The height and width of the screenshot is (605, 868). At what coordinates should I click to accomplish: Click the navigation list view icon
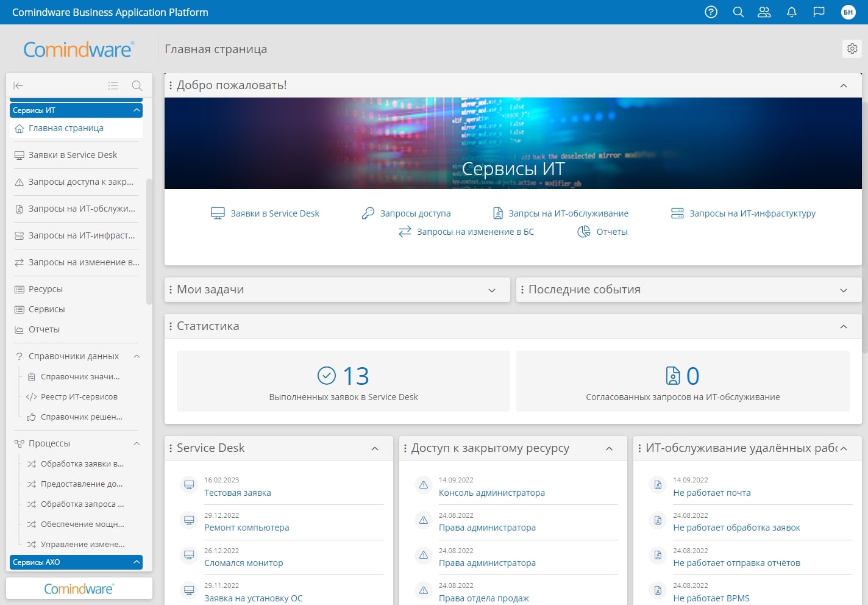(113, 86)
